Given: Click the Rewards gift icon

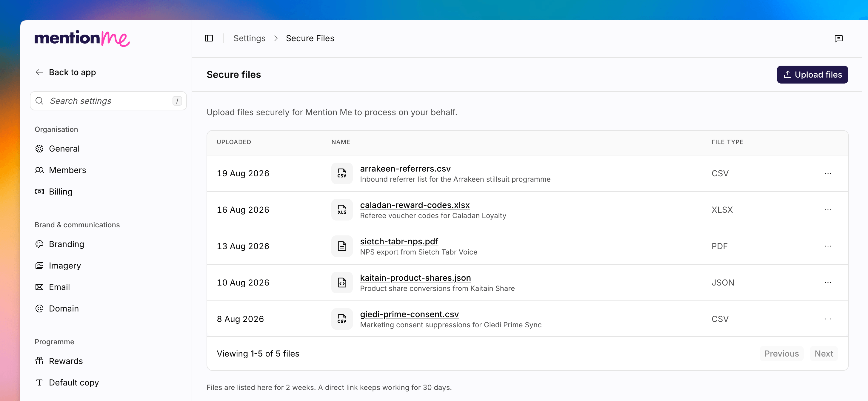Looking at the screenshot, I should (39, 361).
